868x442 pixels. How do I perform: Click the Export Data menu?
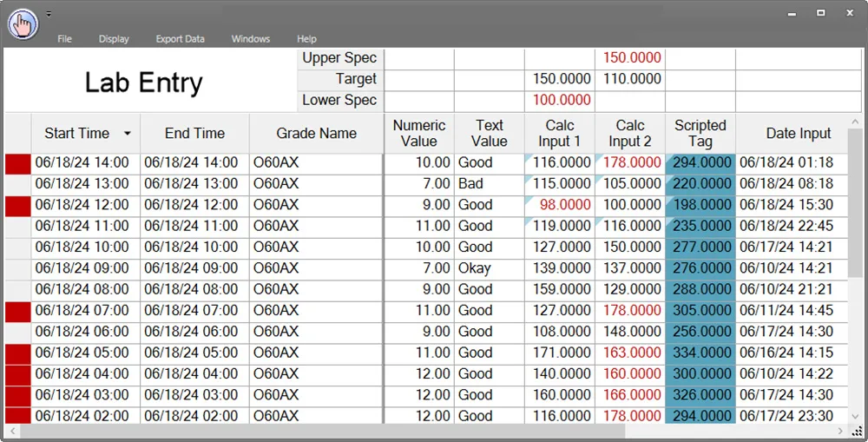pyautogui.click(x=180, y=39)
